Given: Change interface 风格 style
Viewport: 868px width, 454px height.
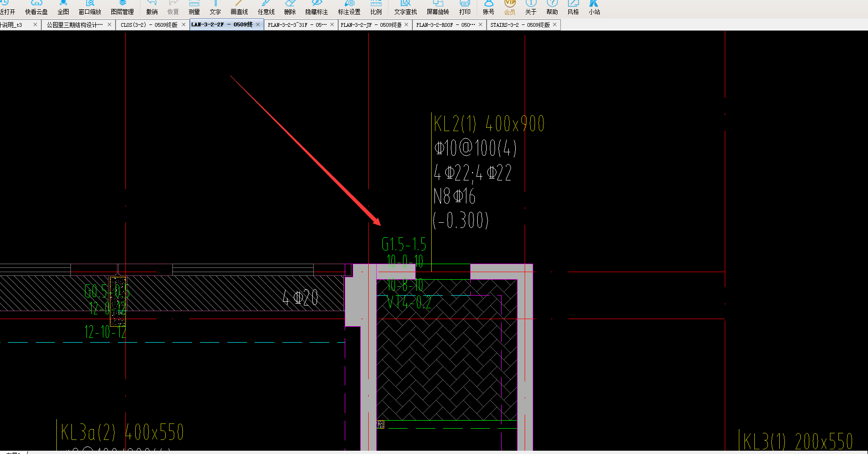Looking at the screenshot, I should pos(573,8).
